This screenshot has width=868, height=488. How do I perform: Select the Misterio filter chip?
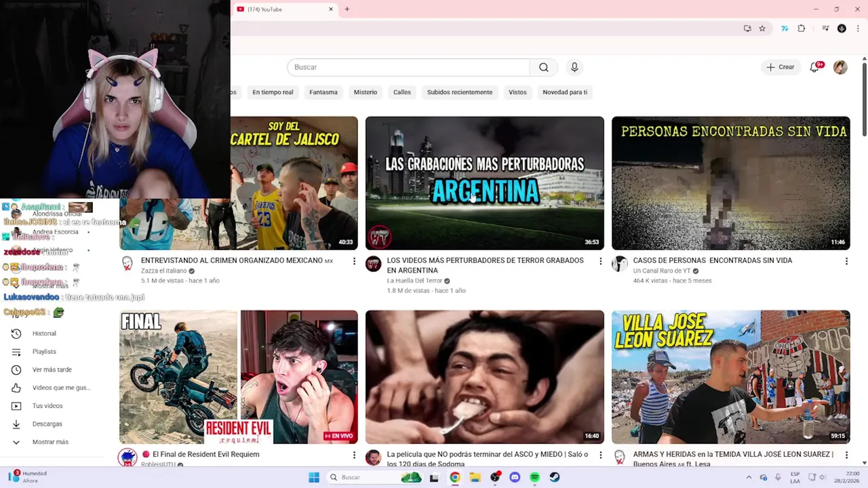click(x=365, y=92)
